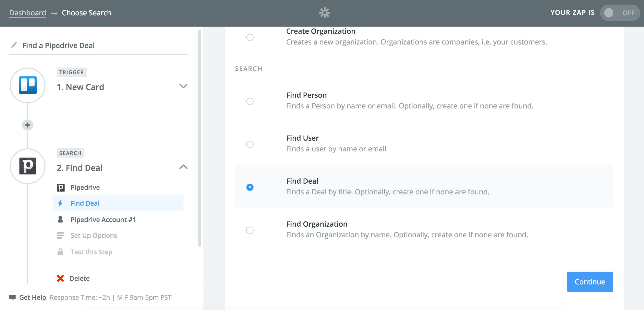The image size is (644, 310).
Task: Click the person icon beside Pipedrive Account #1
Action: tap(60, 219)
